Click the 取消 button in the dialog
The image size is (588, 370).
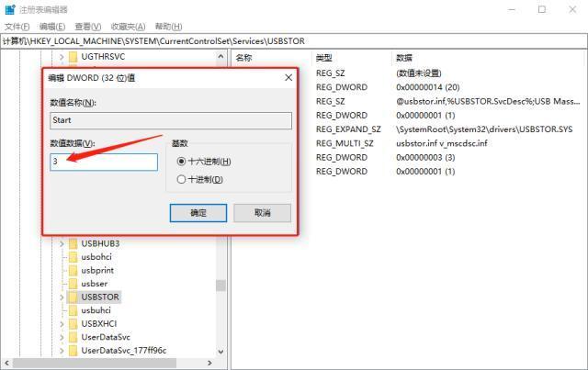click(262, 213)
